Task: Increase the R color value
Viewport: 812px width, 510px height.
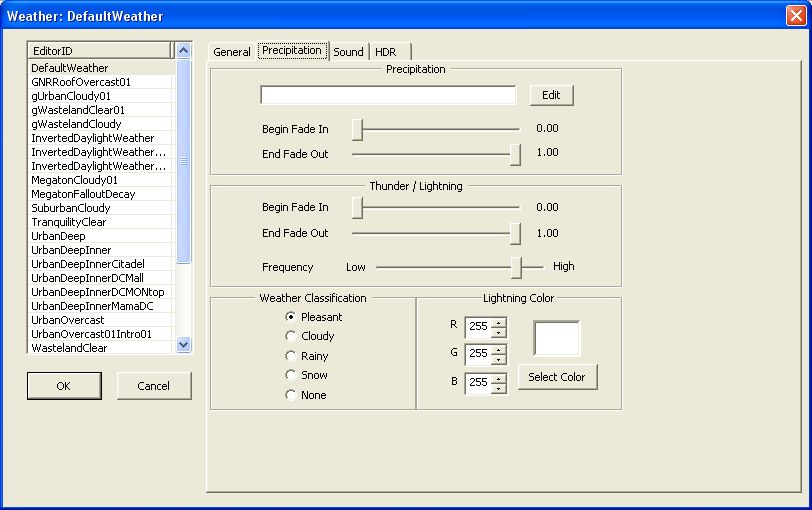Action: [499, 323]
